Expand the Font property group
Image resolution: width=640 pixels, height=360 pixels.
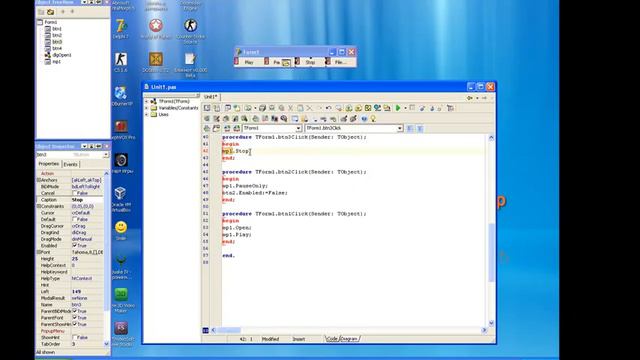pyautogui.click(x=39, y=252)
